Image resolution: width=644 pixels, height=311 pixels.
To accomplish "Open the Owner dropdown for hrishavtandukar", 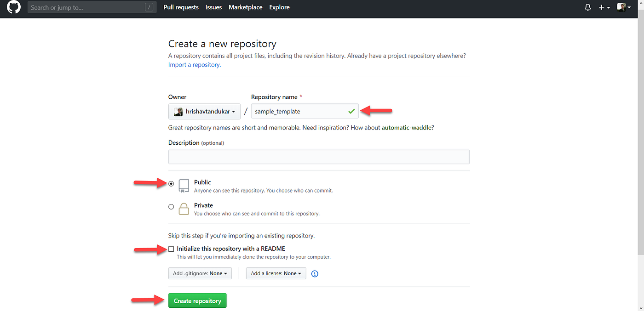I will coord(204,111).
